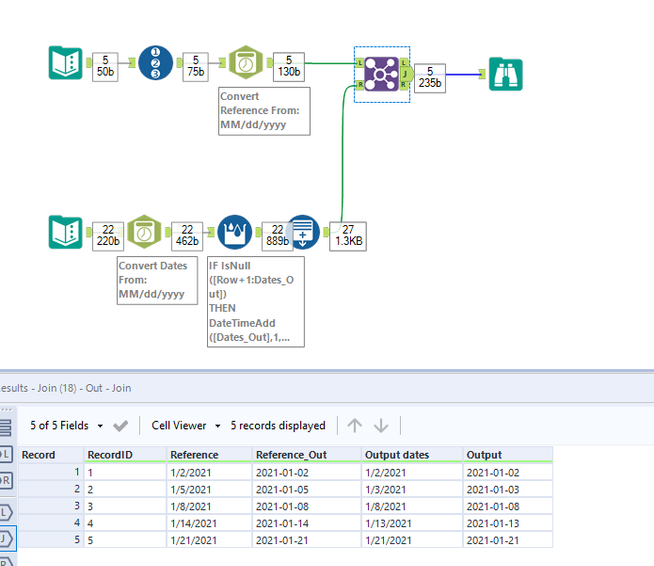
Task: Select record row number 3
Action: [51, 506]
